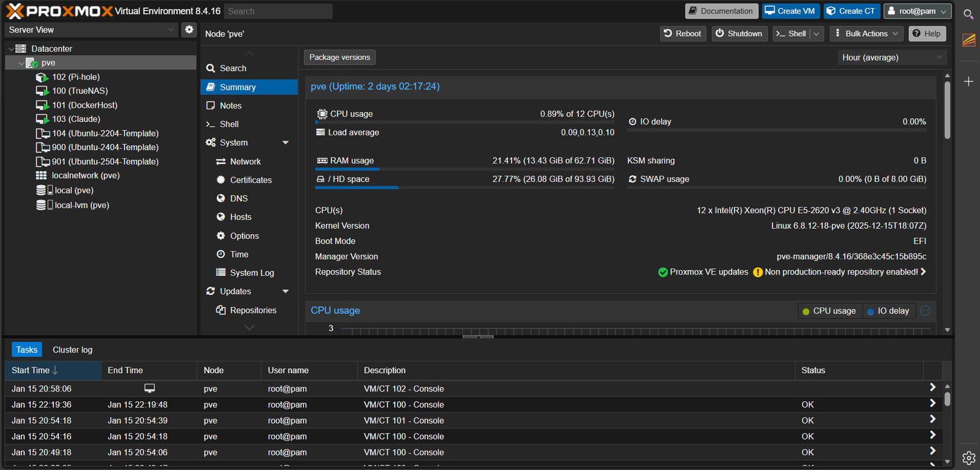Open the System Log menu item
This screenshot has width=980, height=470.
[x=249, y=273]
